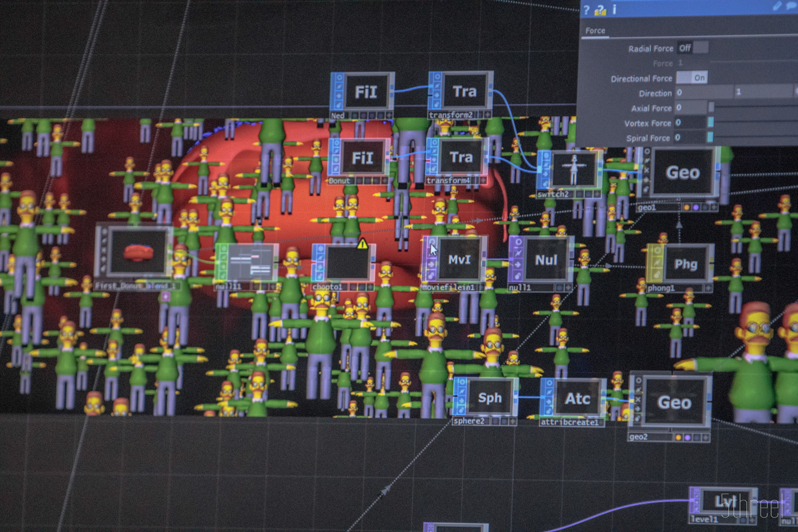Click the operator help question mark icon
The width and height of the screenshot is (798, 532).
[586, 10]
